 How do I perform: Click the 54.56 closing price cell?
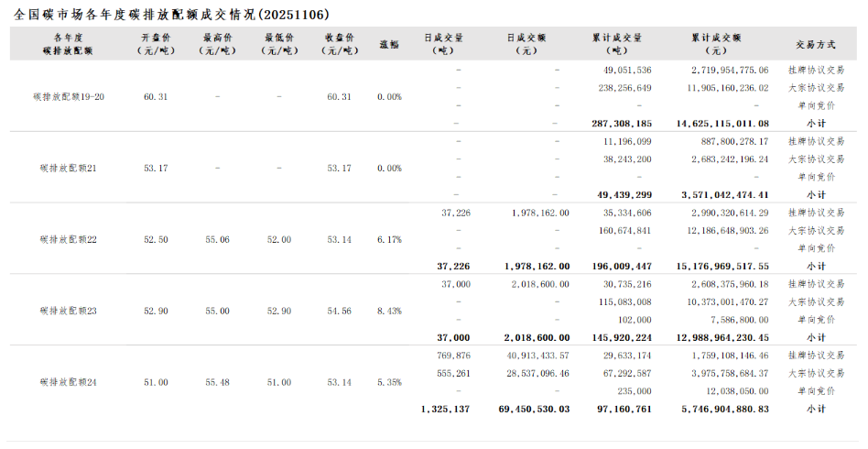click(339, 311)
